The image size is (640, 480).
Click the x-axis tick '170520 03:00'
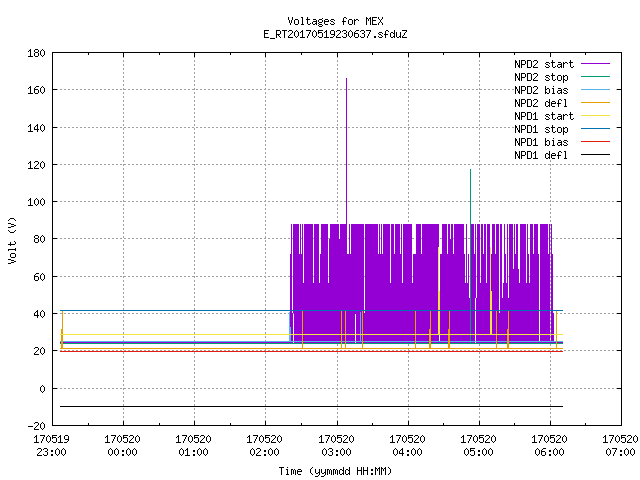click(336, 446)
